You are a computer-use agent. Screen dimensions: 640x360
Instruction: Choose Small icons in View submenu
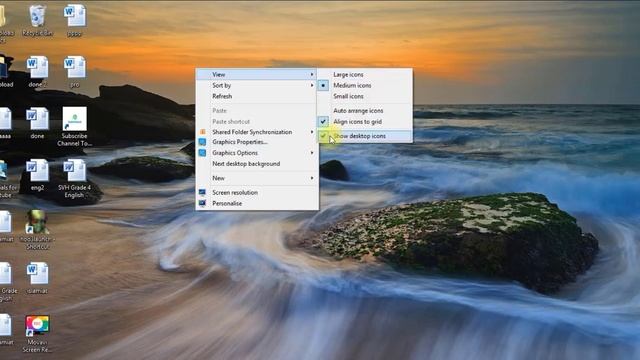pos(365,96)
